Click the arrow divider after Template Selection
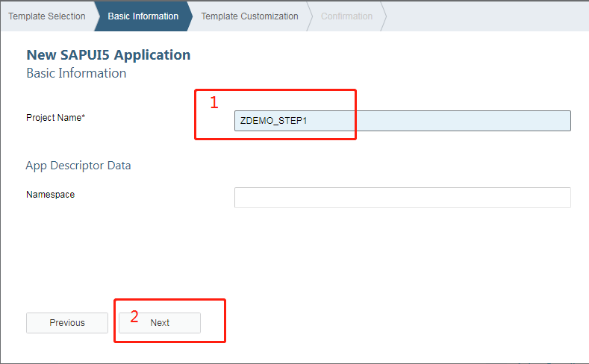 [97, 16]
